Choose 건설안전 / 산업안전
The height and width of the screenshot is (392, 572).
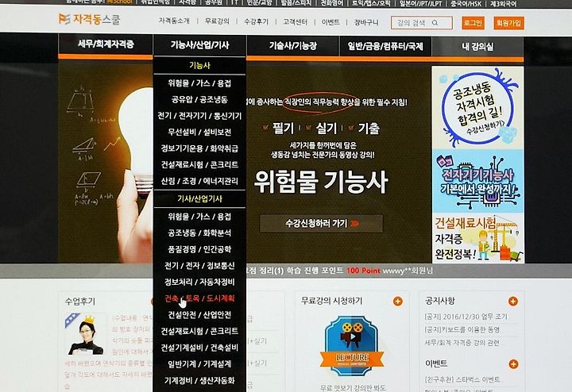(x=199, y=315)
